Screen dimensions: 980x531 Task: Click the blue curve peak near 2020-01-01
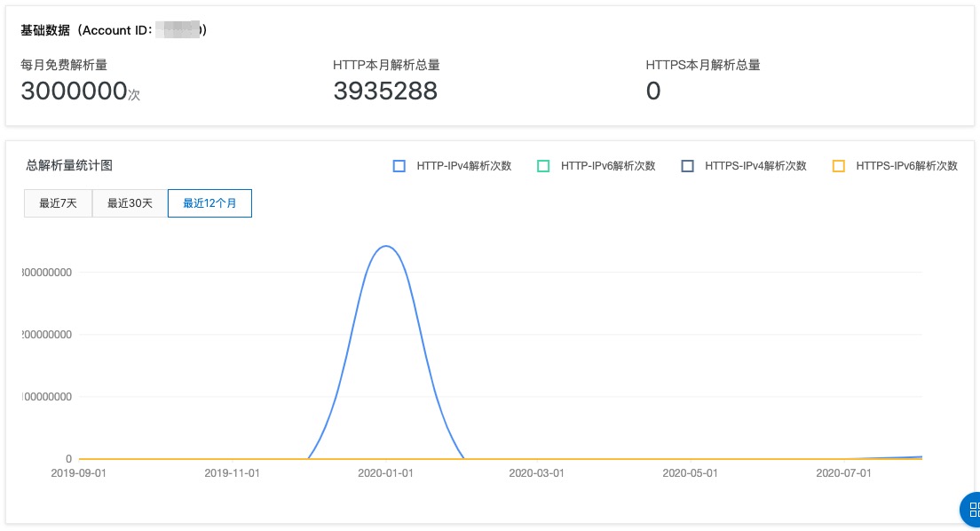[x=386, y=247]
